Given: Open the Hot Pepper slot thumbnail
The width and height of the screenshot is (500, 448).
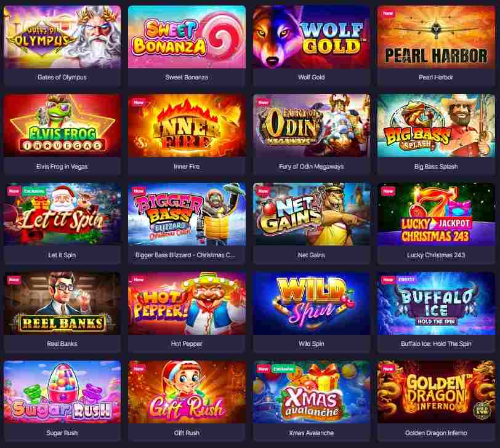Looking at the screenshot, I should 187,303.
